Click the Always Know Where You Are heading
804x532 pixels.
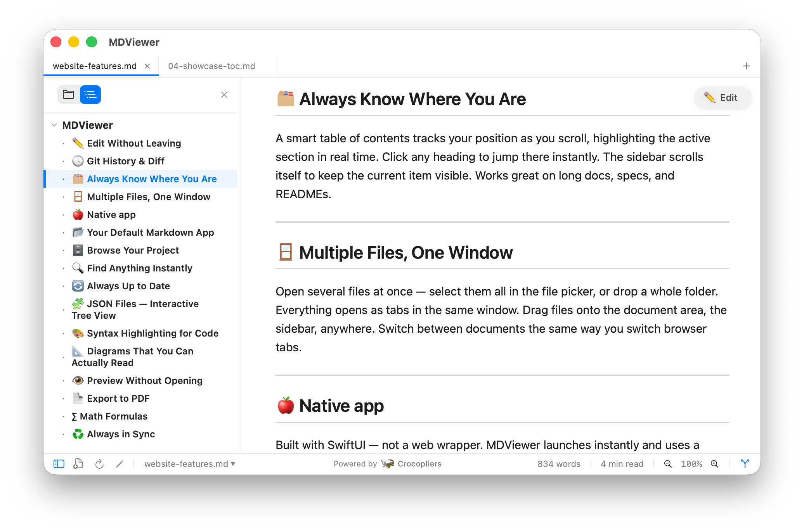tap(401, 99)
